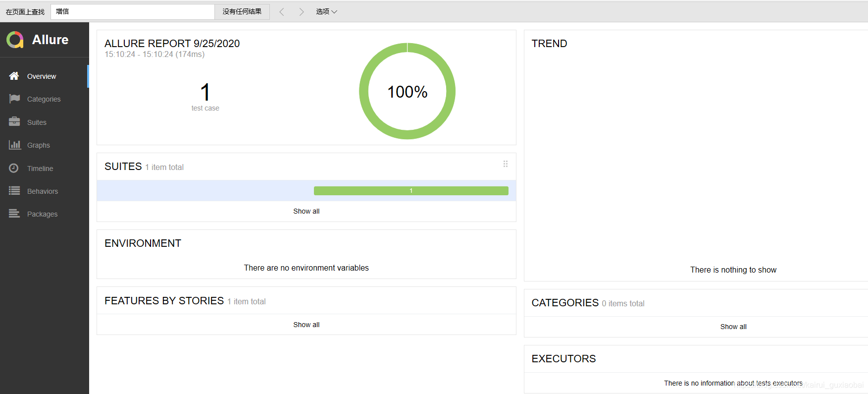Select the Packages menu label
The image size is (868, 394).
click(42, 214)
